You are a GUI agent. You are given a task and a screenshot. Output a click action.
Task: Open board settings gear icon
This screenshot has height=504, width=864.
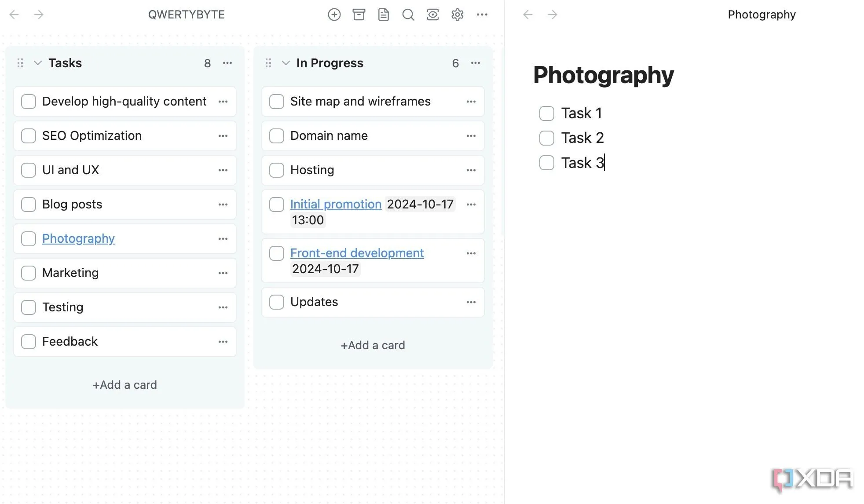tap(457, 15)
